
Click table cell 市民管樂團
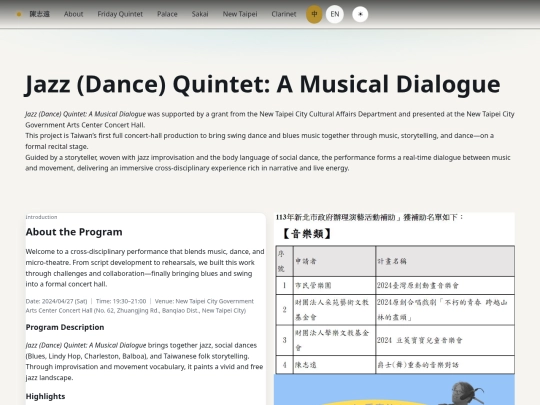click(313, 285)
